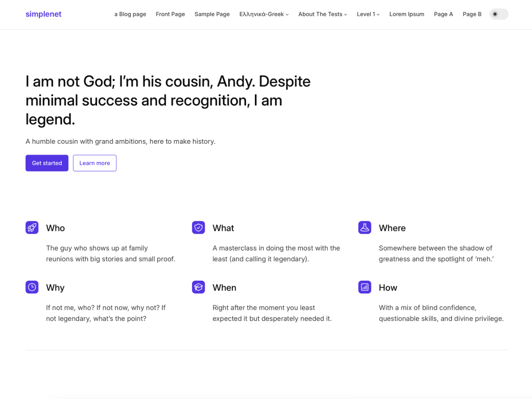Open the Front Page menu item
Viewport: 532px width, 399px height.
pyautogui.click(x=170, y=14)
